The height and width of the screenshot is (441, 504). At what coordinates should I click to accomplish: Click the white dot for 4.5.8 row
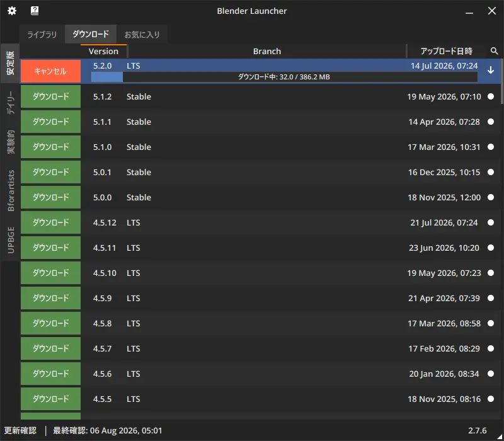[491, 323]
